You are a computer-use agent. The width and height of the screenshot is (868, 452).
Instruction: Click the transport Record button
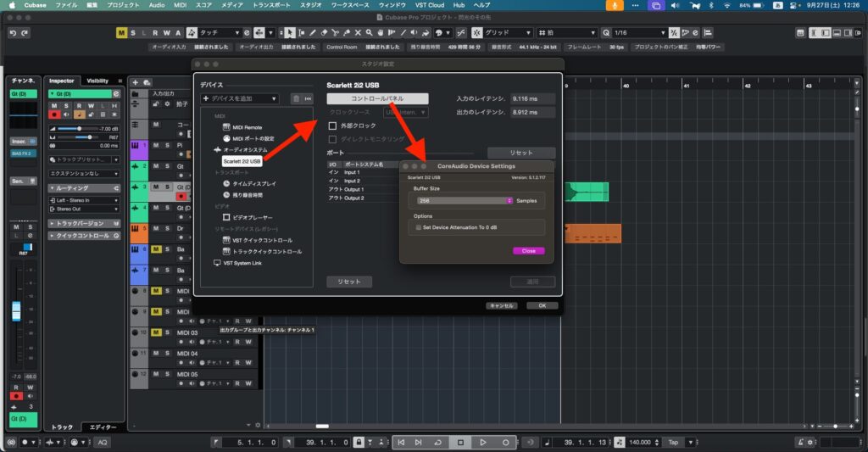point(505,442)
